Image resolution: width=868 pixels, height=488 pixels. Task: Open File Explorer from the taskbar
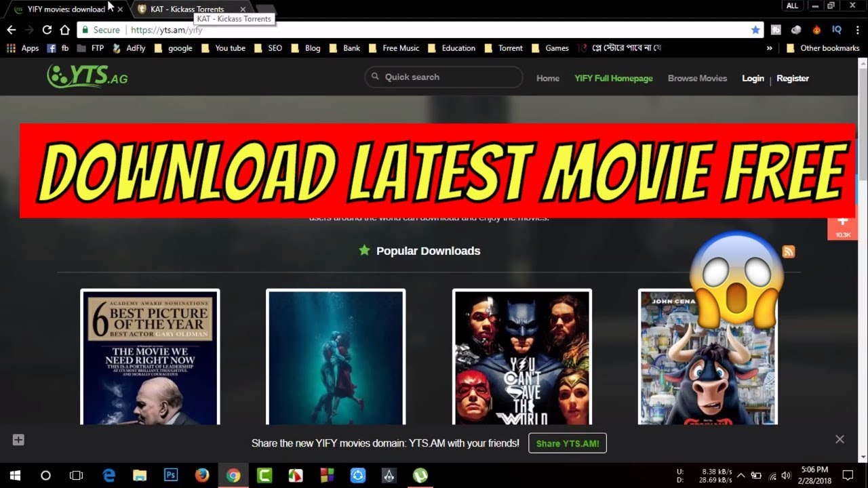[140, 475]
